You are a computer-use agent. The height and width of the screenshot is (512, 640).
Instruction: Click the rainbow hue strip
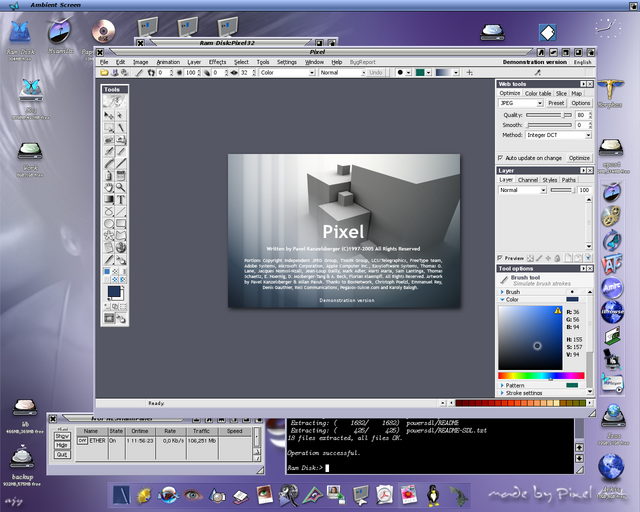(541, 376)
